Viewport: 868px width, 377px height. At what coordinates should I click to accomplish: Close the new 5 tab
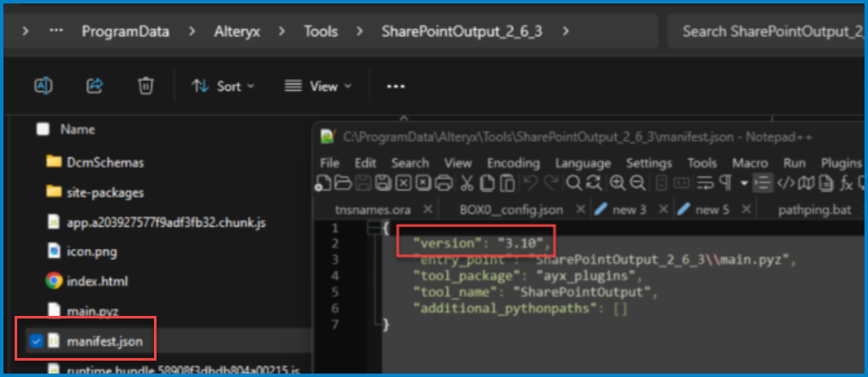click(x=746, y=209)
